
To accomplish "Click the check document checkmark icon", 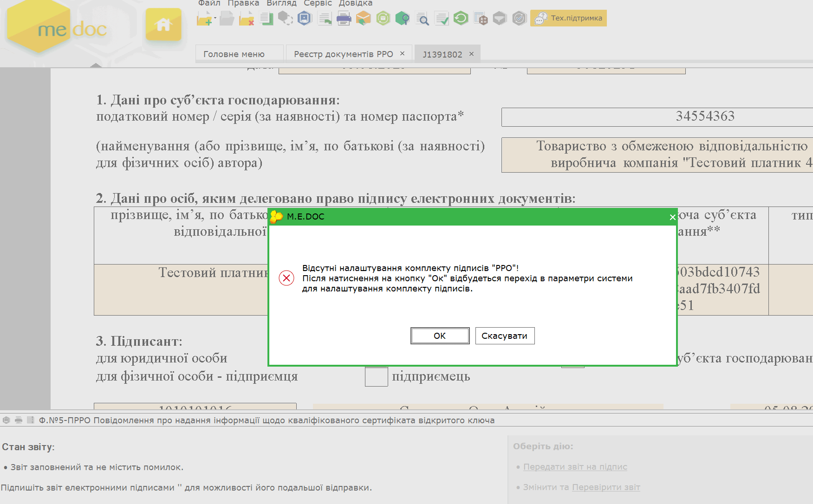I will tap(442, 19).
